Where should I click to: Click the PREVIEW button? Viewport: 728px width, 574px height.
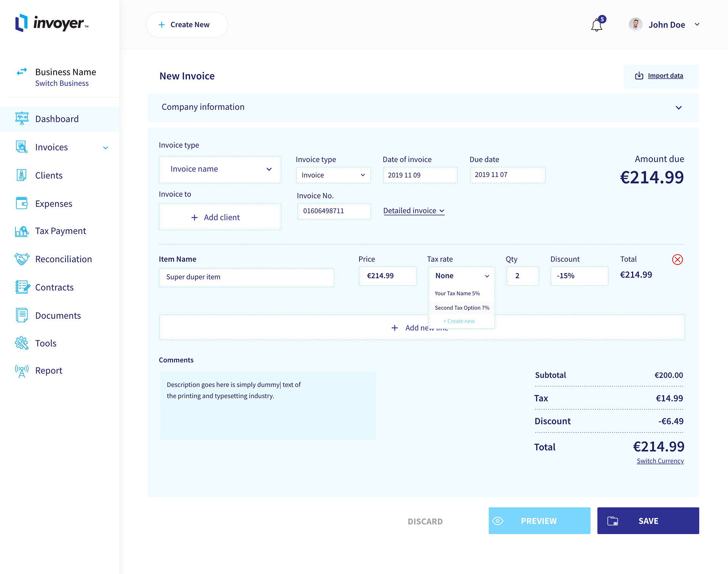539,521
